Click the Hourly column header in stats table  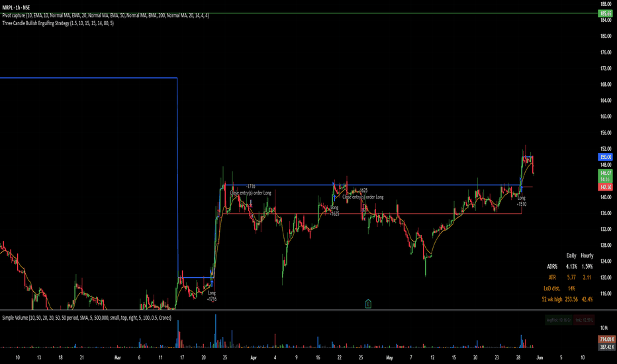pyautogui.click(x=587, y=255)
